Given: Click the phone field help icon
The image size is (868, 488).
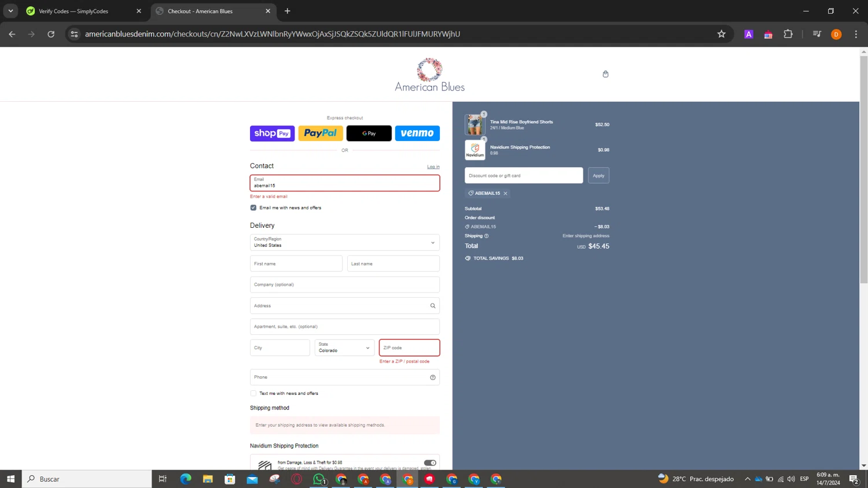Looking at the screenshot, I should pos(433,378).
